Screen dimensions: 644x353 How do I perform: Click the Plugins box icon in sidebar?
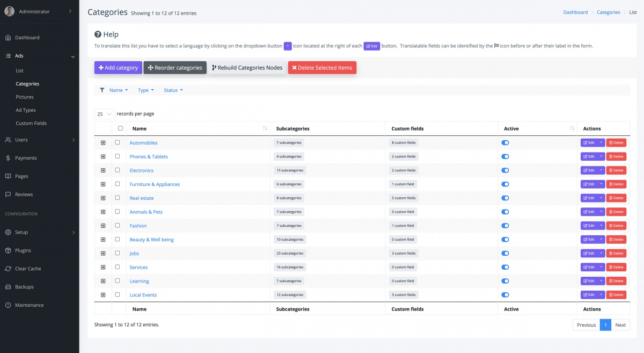pyautogui.click(x=8, y=250)
